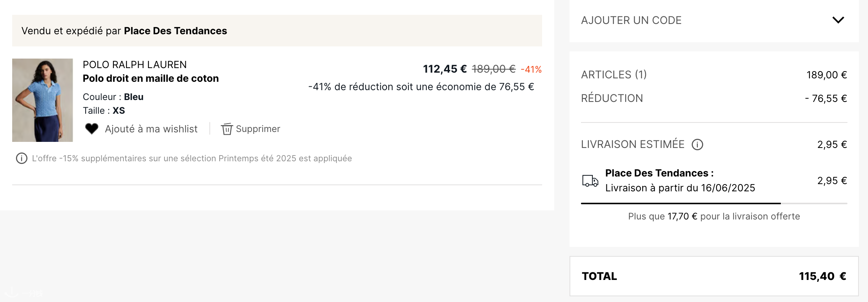Open the Ajouter un code section
Viewport: 868px width, 302px height.
(714, 20)
